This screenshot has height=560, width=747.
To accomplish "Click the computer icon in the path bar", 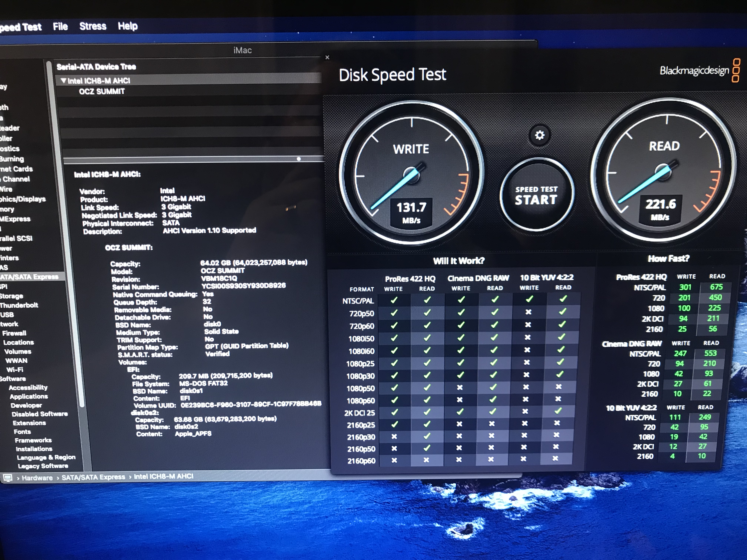I will pyautogui.click(x=8, y=478).
